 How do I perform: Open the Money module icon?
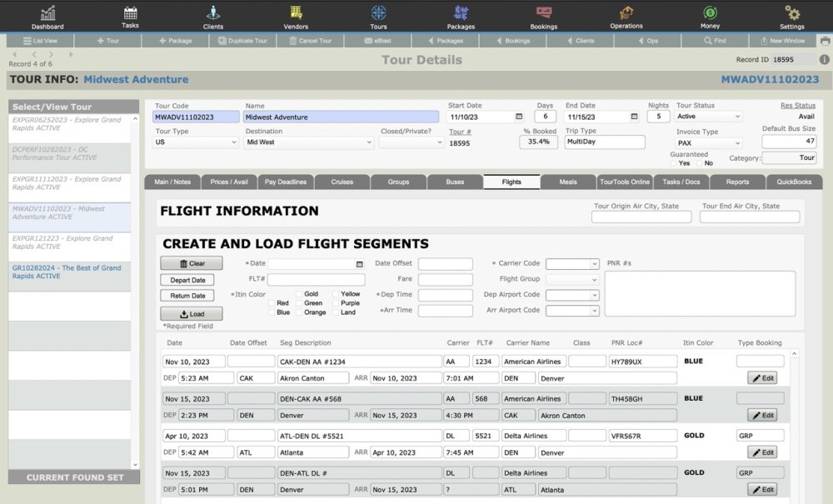[x=710, y=13]
